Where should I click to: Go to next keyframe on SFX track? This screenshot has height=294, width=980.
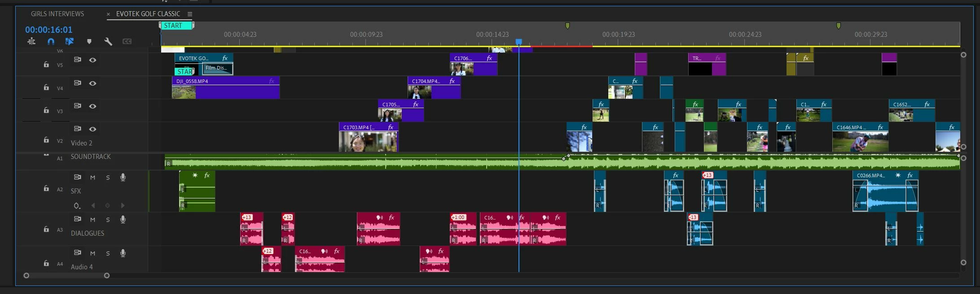[123, 206]
